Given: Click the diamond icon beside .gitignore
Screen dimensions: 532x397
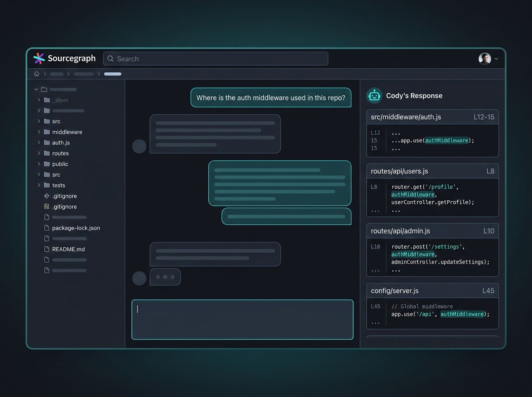Looking at the screenshot, I should coord(47,196).
